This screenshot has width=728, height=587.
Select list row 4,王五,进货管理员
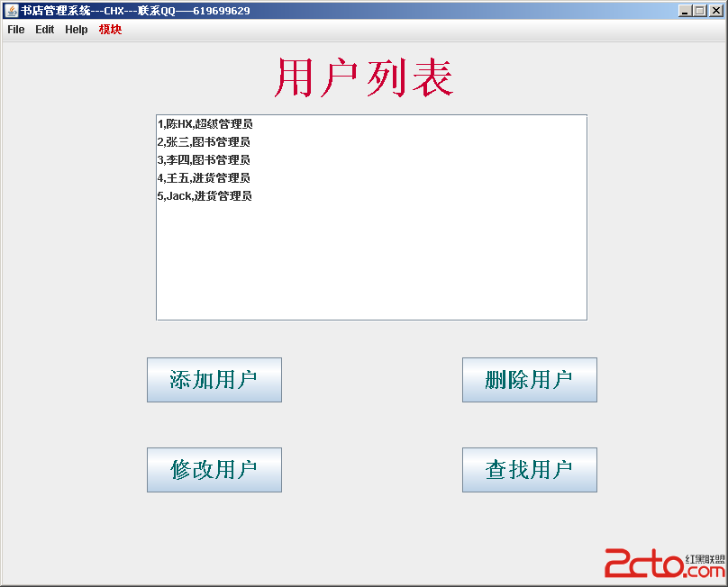[371, 178]
